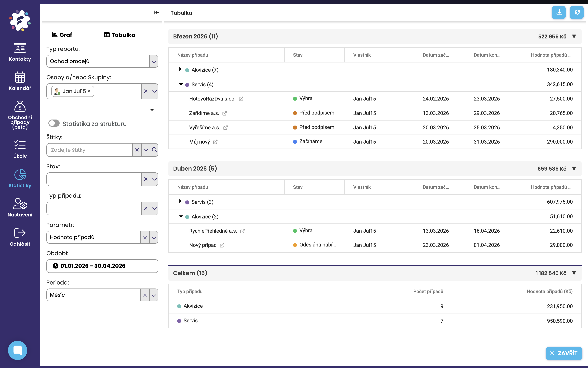Open the Typ reportu dropdown
Viewport: 588px width, 368px height.
tap(154, 61)
